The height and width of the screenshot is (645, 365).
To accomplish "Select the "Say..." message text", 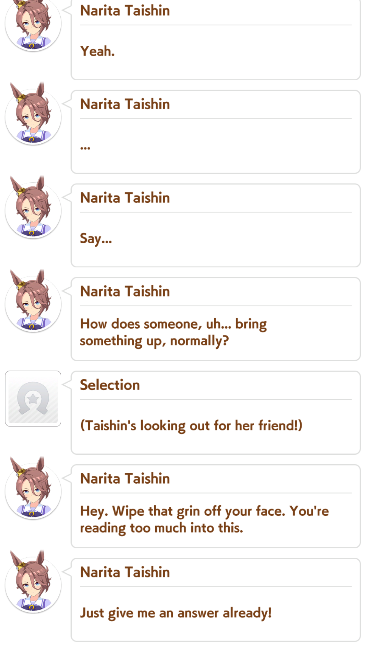I will coord(95,239).
